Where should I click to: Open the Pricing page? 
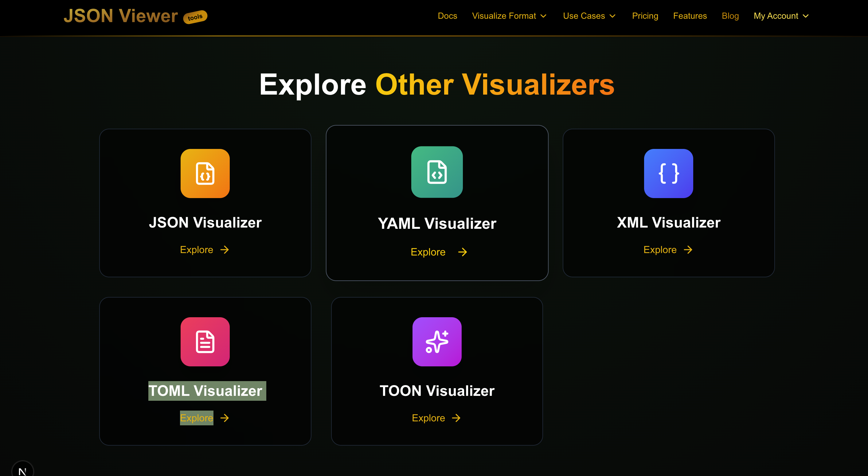(x=645, y=15)
